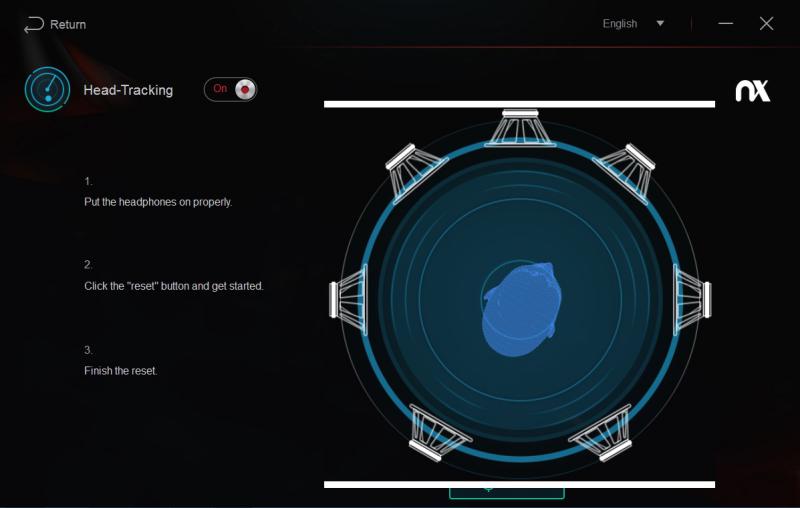Select the rear right speaker icon
Screen dimensions: 800x508
603,433
